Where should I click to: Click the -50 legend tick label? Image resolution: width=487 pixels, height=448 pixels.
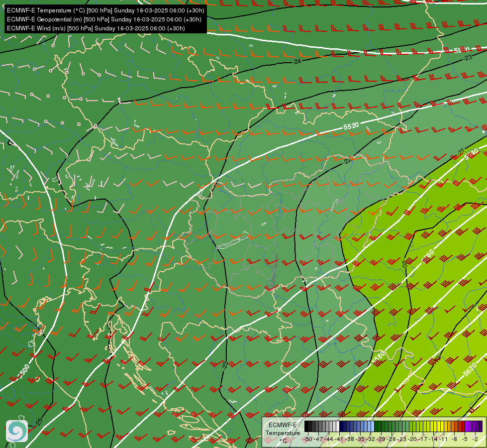pos(307,439)
